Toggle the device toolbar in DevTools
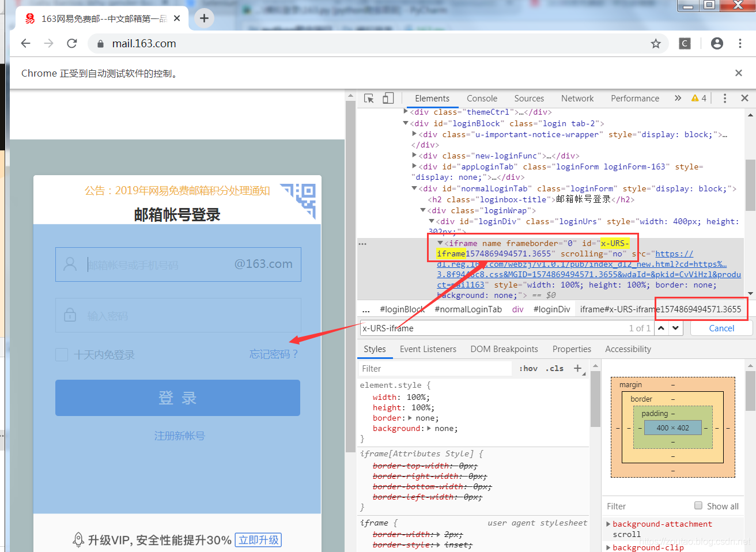Viewport: 756px width, 552px height. tap(388, 99)
